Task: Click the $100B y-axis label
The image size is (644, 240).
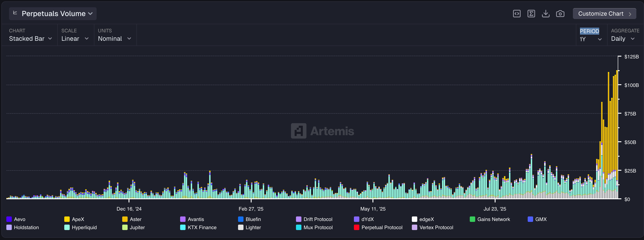Action: point(632,85)
